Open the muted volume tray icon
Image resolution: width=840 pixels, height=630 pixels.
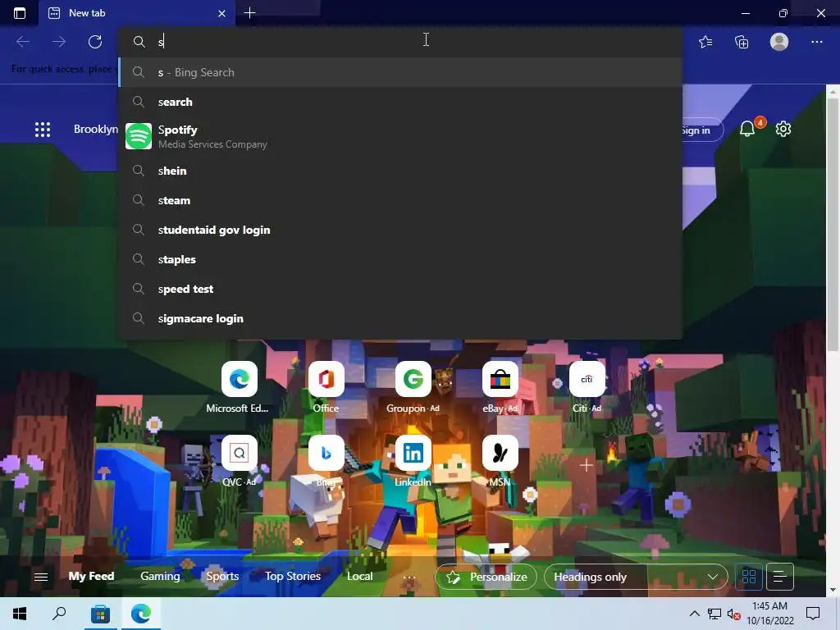[734, 614]
